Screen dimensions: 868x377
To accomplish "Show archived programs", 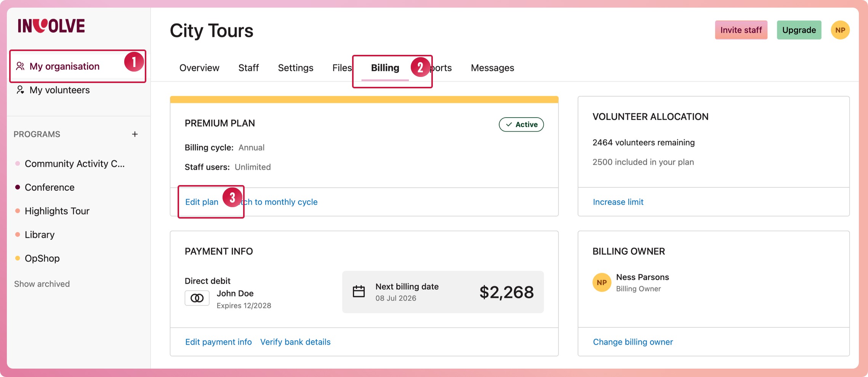I will point(42,284).
